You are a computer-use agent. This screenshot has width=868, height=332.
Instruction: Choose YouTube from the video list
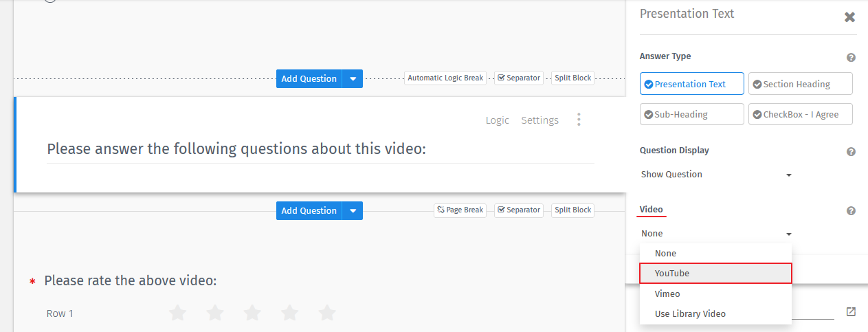[715, 273]
